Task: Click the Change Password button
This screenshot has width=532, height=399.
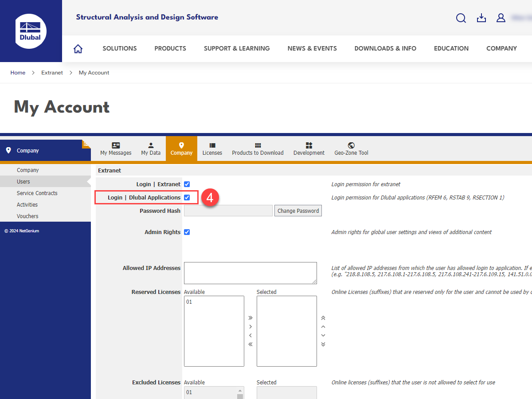Action: 298,211
